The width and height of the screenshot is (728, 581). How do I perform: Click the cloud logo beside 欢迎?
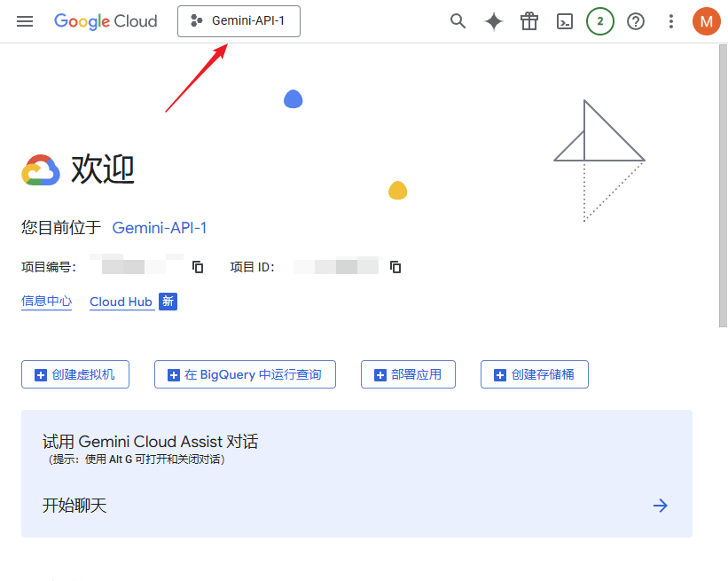tap(41, 170)
